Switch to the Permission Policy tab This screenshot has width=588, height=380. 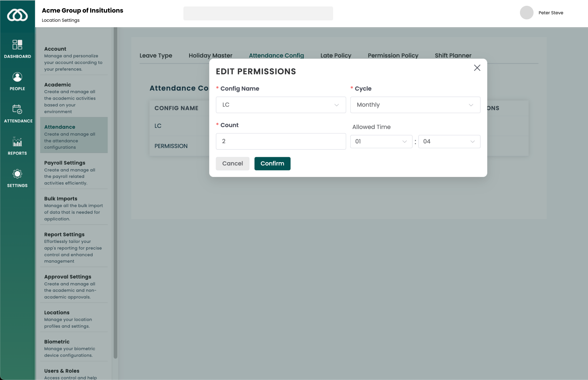point(393,55)
